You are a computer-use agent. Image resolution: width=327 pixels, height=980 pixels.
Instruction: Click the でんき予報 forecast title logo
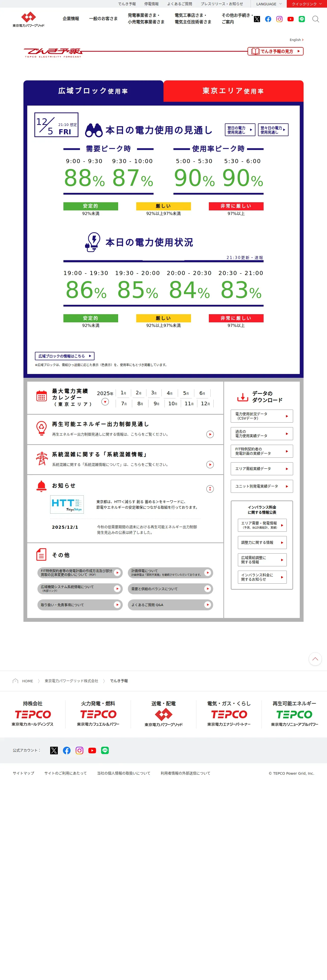(x=53, y=53)
